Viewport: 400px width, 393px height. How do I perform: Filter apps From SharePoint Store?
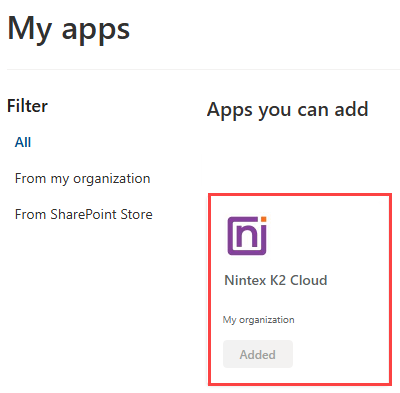tap(84, 214)
